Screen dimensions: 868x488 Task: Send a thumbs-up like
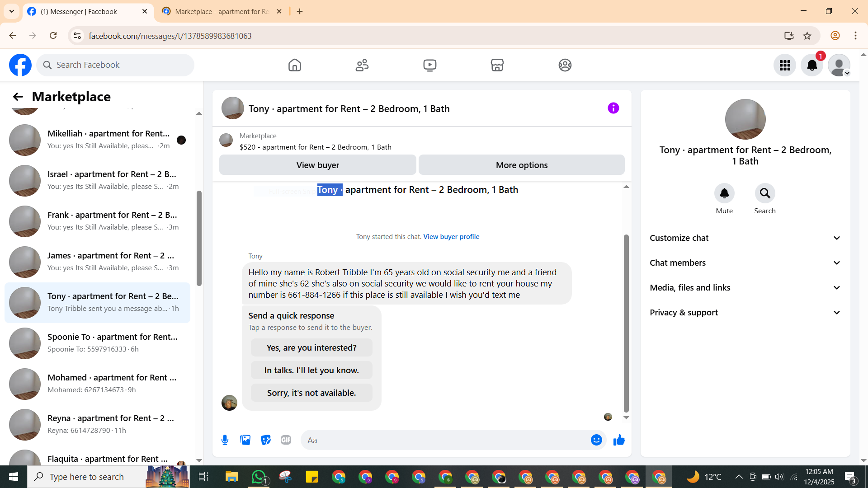tap(619, 440)
